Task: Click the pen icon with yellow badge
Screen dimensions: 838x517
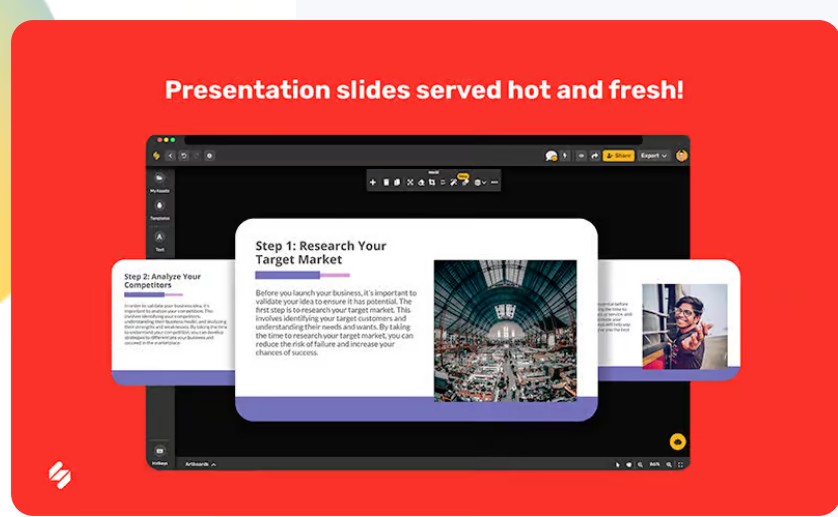Action: click(x=464, y=180)
